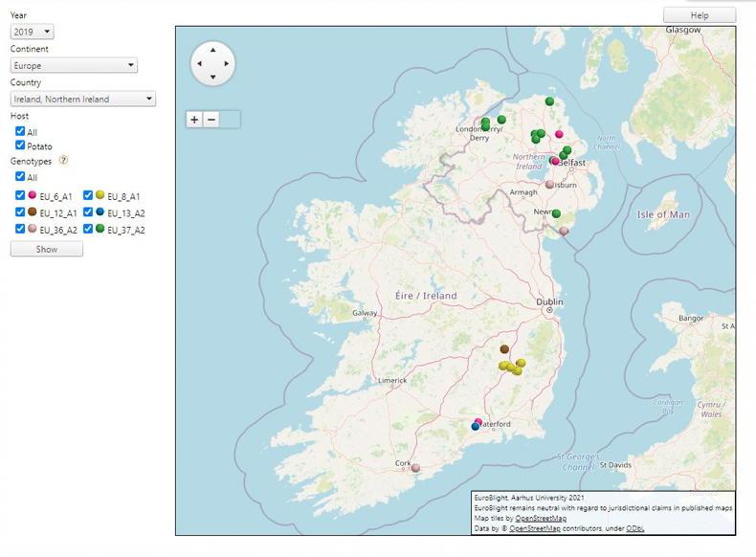Toggle the EU_13_A2 genotype checkbox
The width and height of the screenshot is (756, 557).
(x=88, y=212)
